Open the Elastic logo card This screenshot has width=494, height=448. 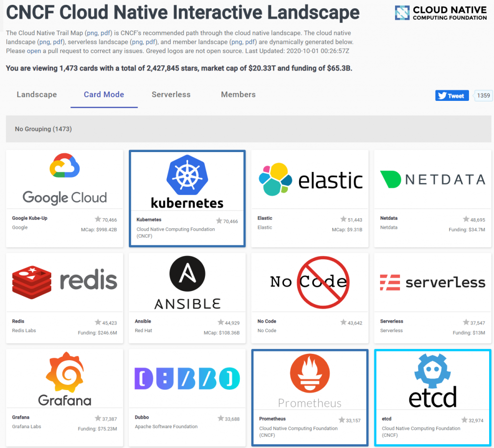pos(310,180)
